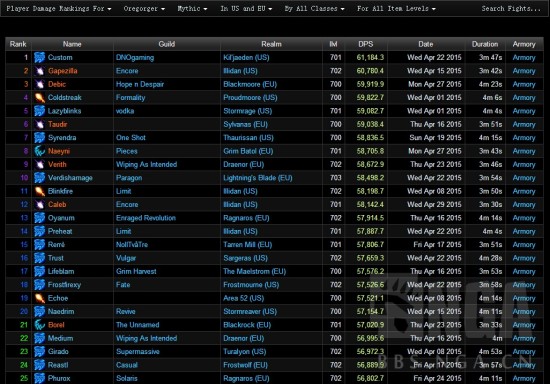Open Armory link for Gapezilla

tap(524, 71)
